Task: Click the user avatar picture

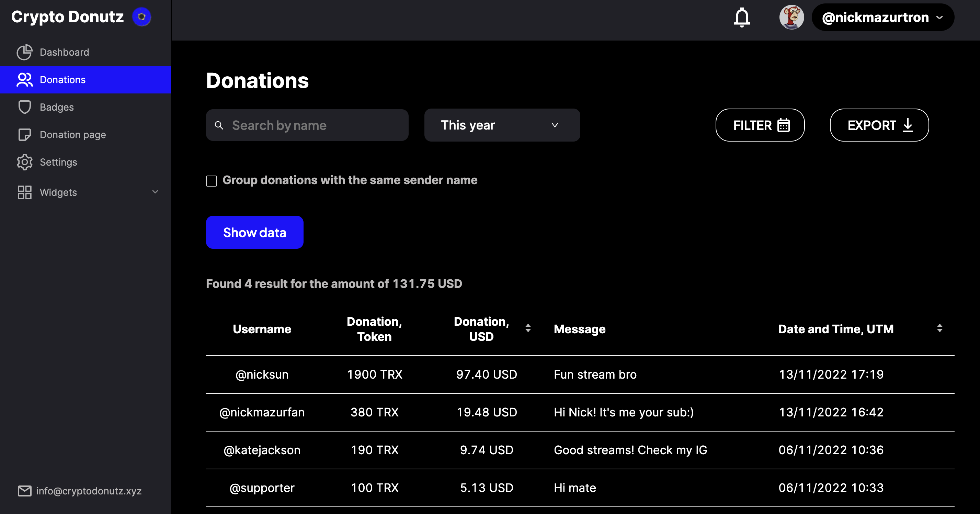Action: click(x=791, y=18)
